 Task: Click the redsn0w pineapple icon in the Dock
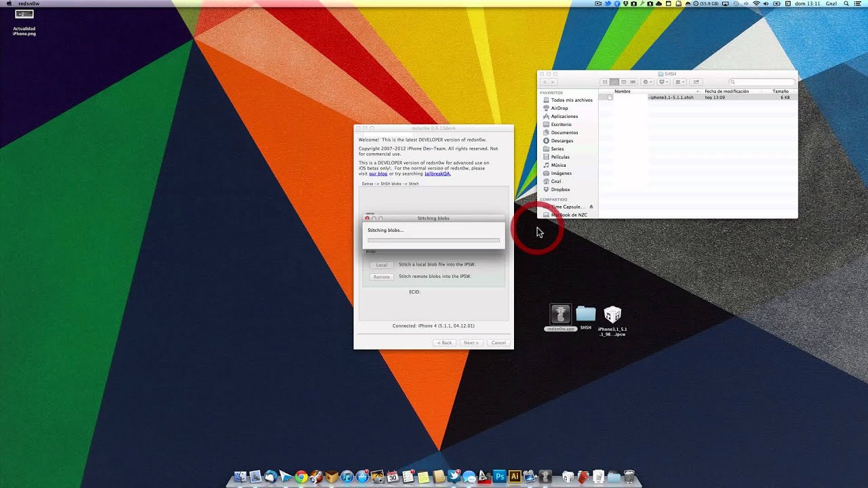click(x=546, y=476)
